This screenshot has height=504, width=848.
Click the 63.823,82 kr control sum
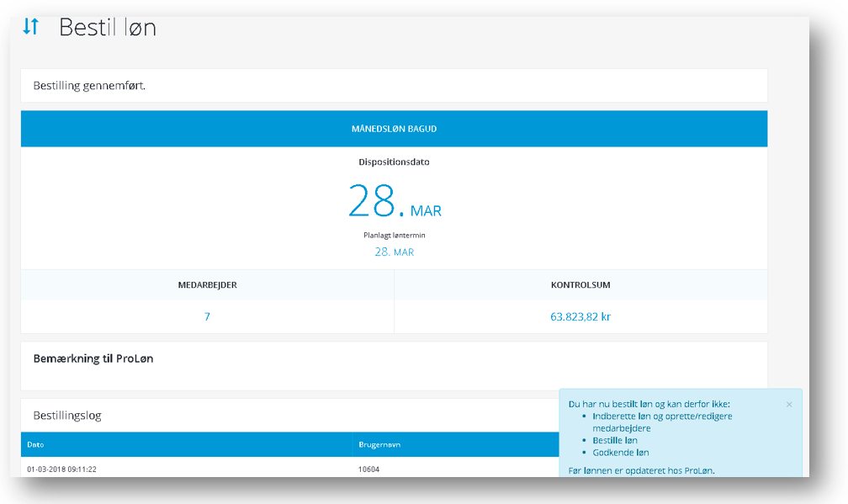click(x=580, y=317)
